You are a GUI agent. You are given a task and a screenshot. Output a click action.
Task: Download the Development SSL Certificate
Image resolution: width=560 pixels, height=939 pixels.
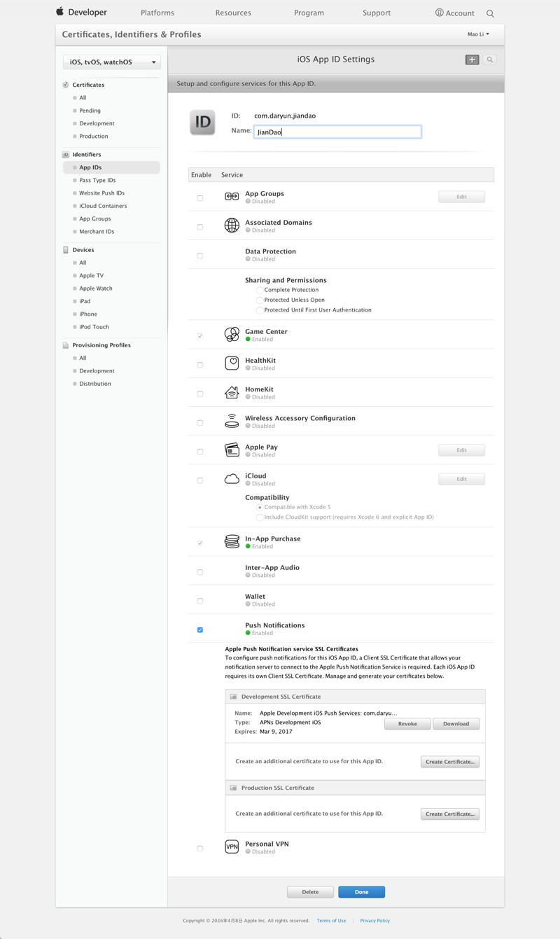click(456, 723)
